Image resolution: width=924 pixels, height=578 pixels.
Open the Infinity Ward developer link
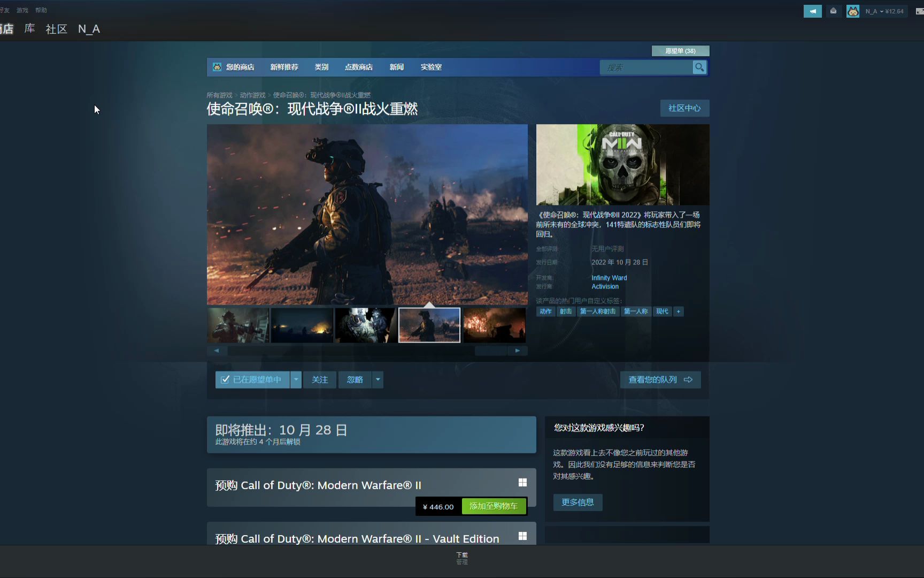tap(609, 278)
